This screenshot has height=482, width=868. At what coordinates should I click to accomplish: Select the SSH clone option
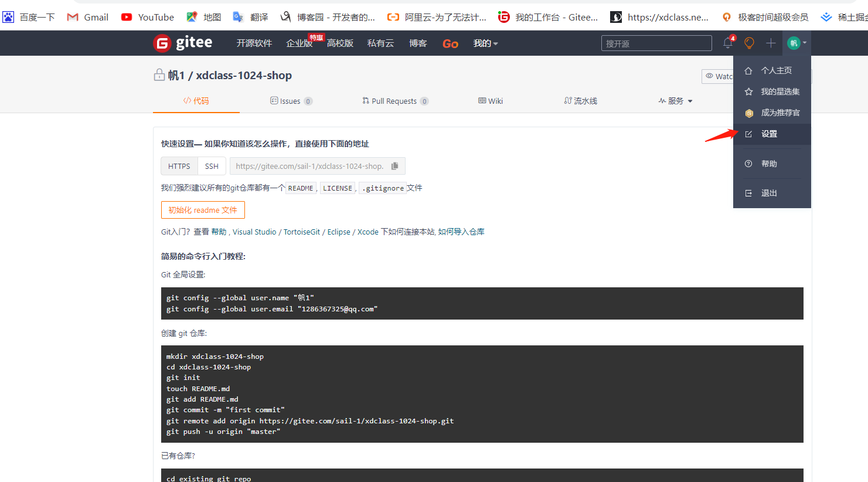tap(212, 166)
